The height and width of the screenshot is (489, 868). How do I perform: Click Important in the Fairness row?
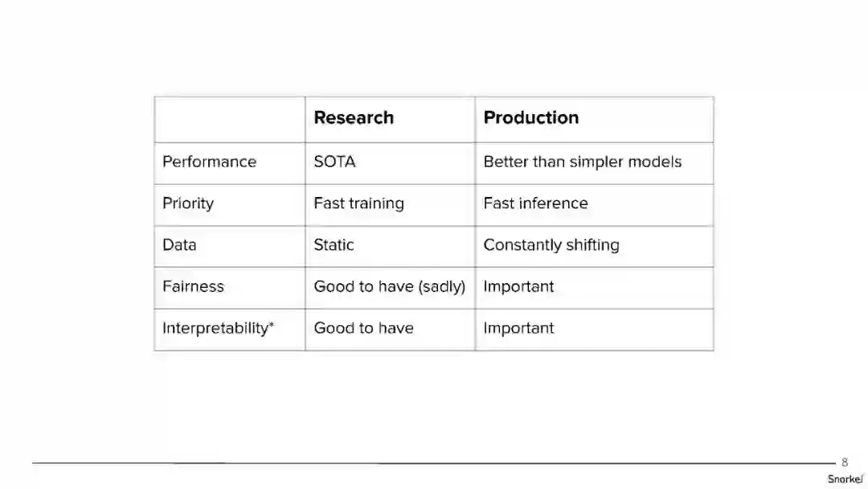(518, 287)
